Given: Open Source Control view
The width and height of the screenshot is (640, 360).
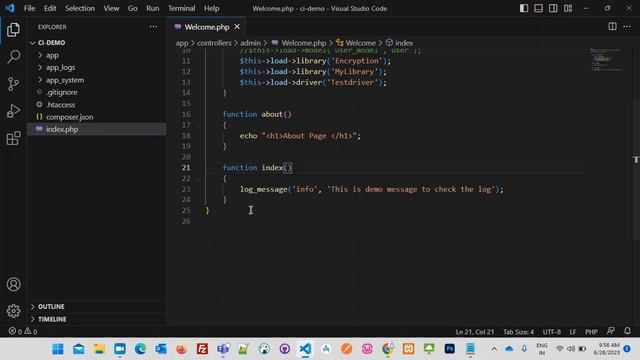Looking at the screenshot, I should coord(13,84).
